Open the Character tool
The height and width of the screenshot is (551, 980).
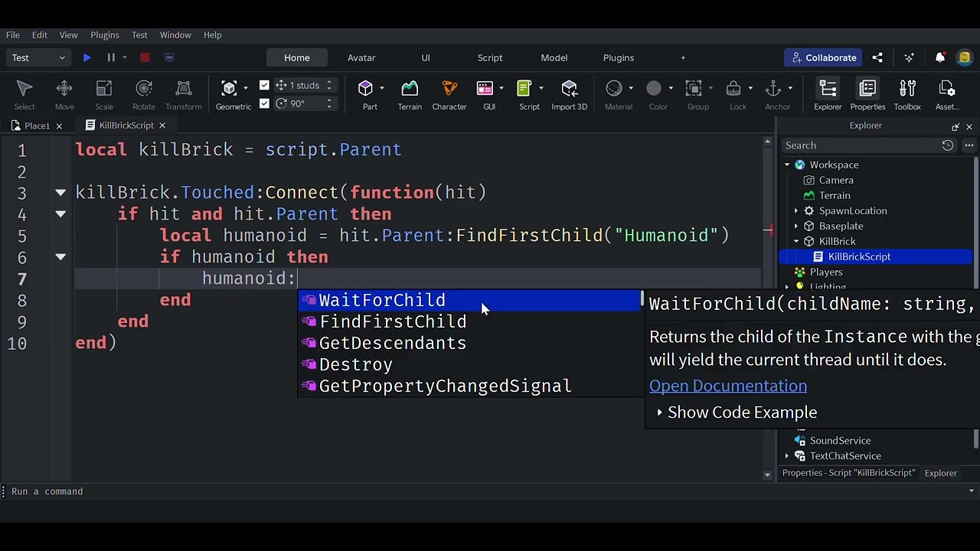pyautogui.click(x=449, y=96)
